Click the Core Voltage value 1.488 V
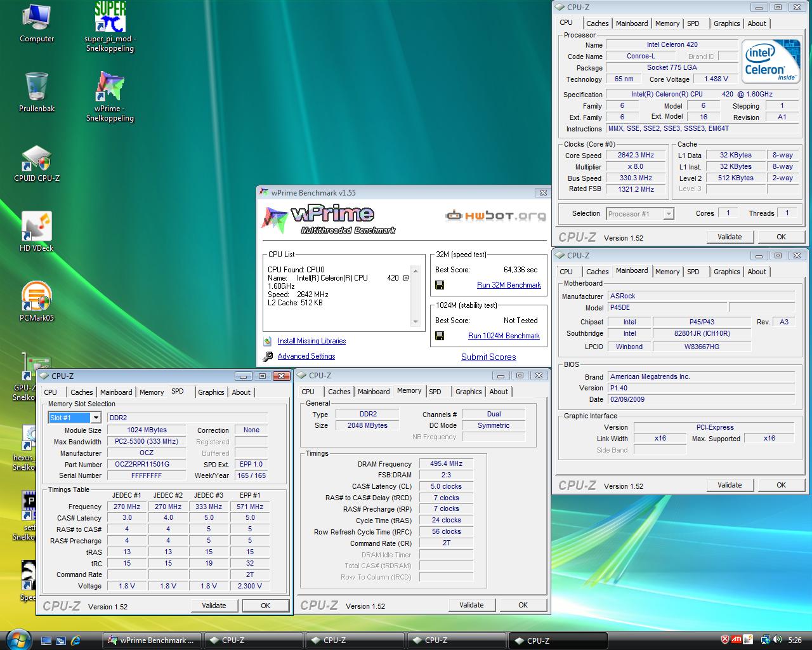The height and width of the screenshot is (650, 812). click(716, 79)
